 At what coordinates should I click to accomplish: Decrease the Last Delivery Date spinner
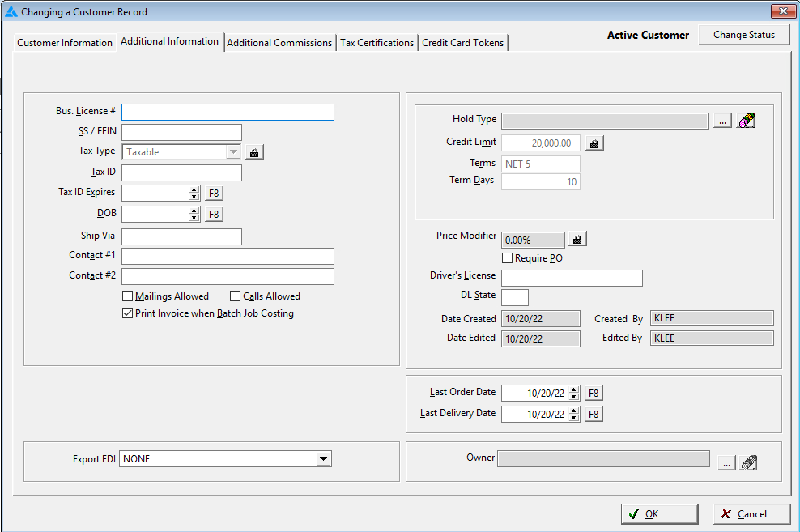pos(574,418)
